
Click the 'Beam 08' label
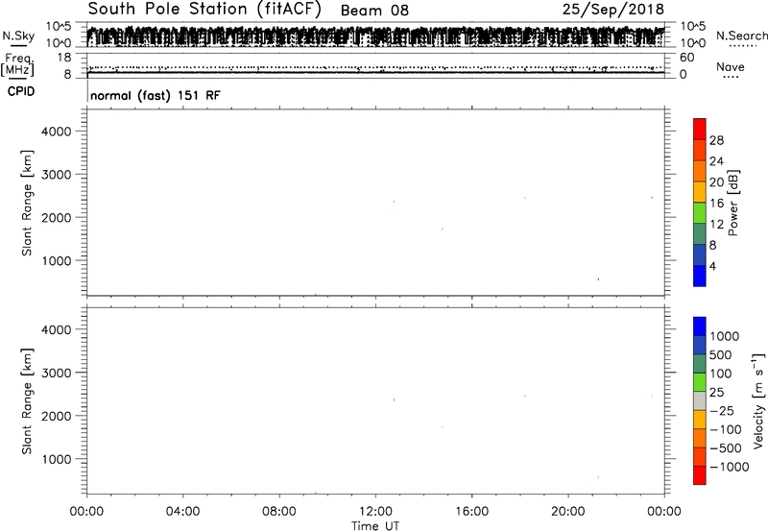[x=374, y=11]
